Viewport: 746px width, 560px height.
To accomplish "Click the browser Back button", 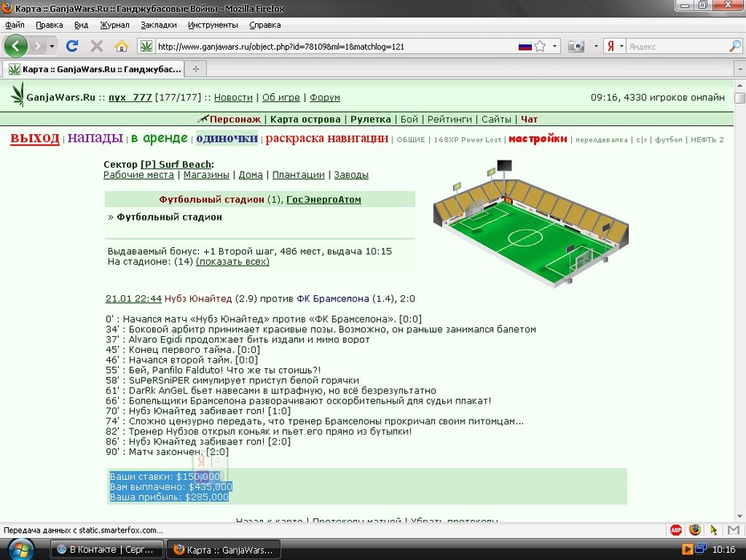I will (16, 47).
